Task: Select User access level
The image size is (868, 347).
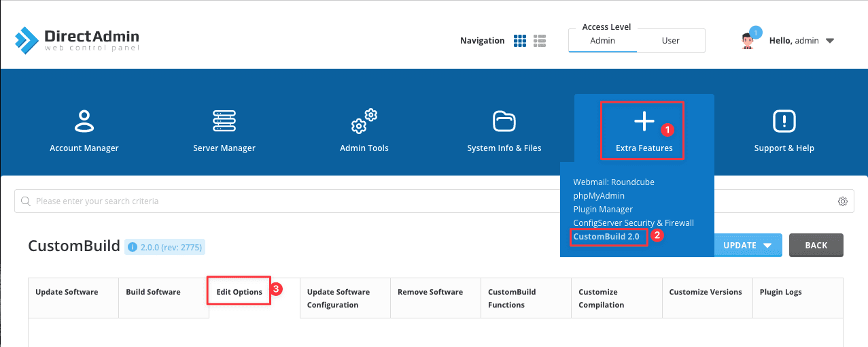Action: (670, 41)
